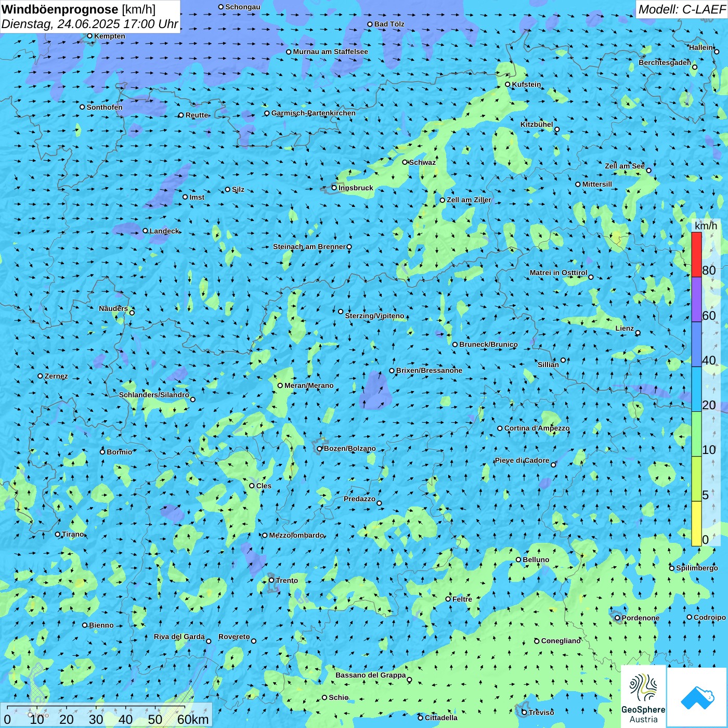
Task: Select the purple 60–80 km/h legend color
Action: point(696,300)
